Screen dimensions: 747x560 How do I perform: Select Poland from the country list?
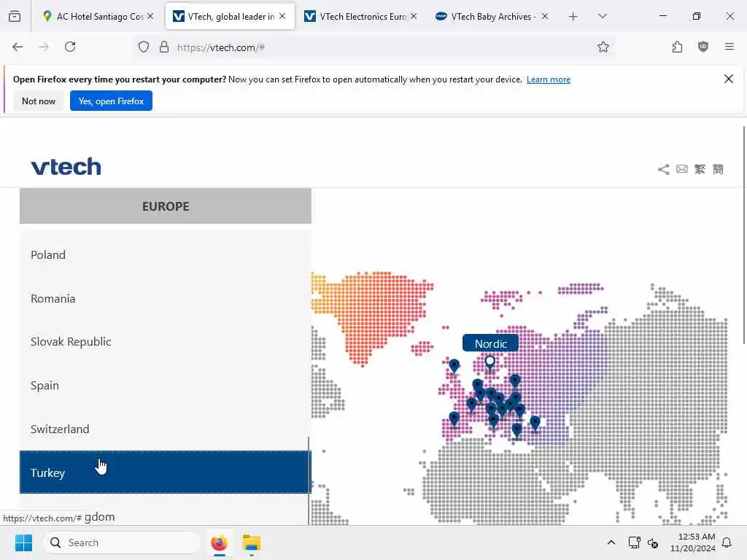164,254
